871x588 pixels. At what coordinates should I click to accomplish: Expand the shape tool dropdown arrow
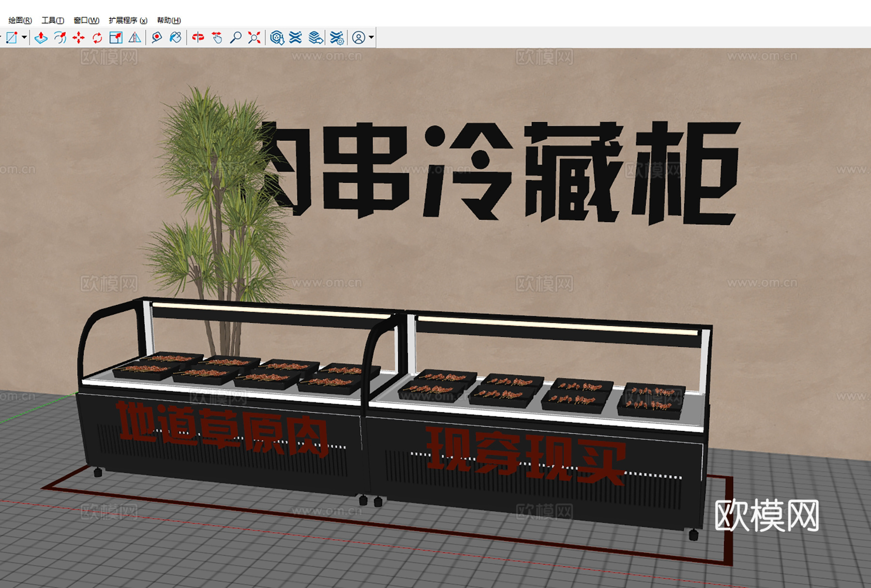click(24, 38)
